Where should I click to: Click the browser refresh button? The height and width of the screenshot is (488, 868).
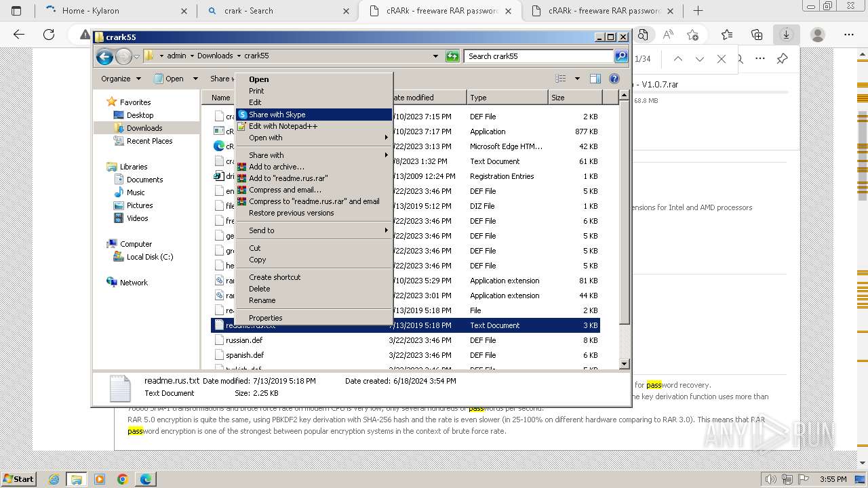pos(48,35)
